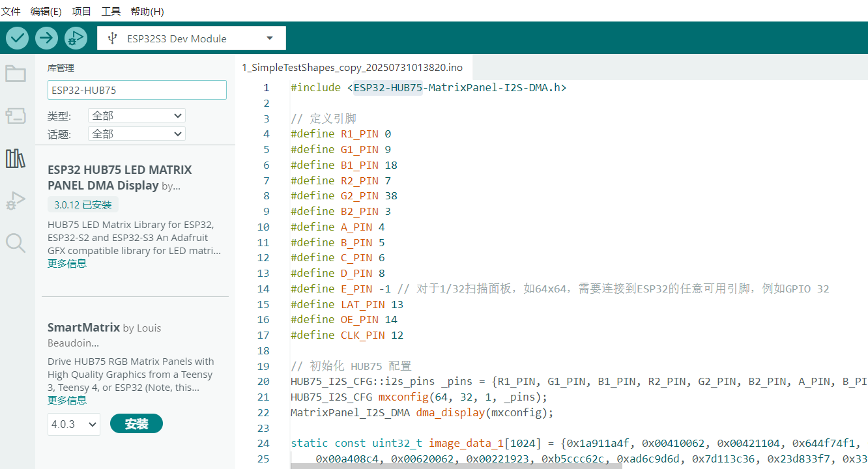Screen dimensions: 868x469
Task: Open the 话题 filter dropdown
Action: click(137, 134)
